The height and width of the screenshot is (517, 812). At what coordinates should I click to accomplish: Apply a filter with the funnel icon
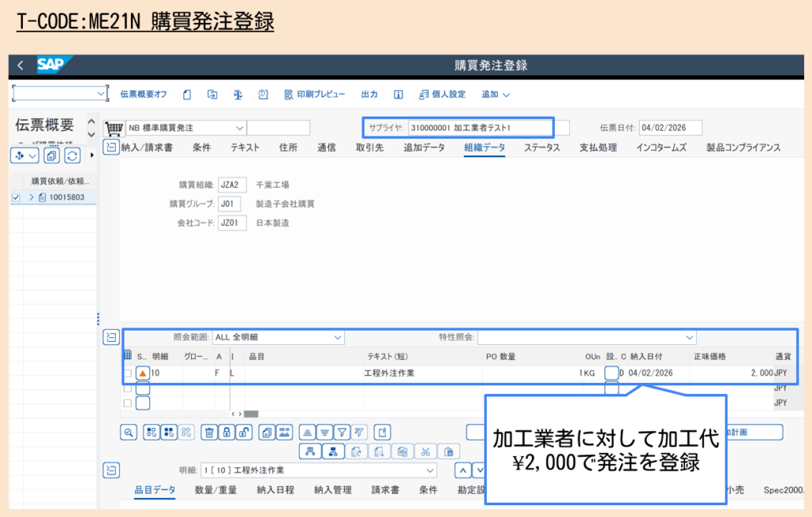point(342,431)
